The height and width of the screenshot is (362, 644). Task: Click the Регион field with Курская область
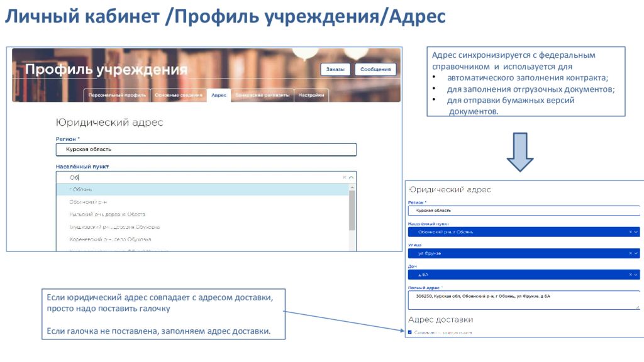pyautogui.click(x=206, y=150)
